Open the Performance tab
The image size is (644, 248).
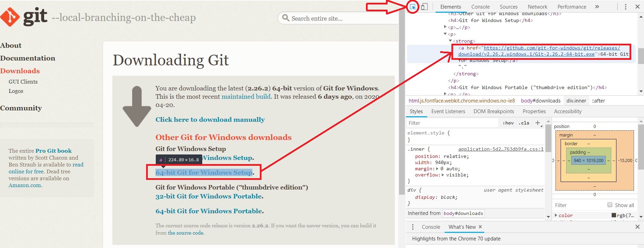572,7
